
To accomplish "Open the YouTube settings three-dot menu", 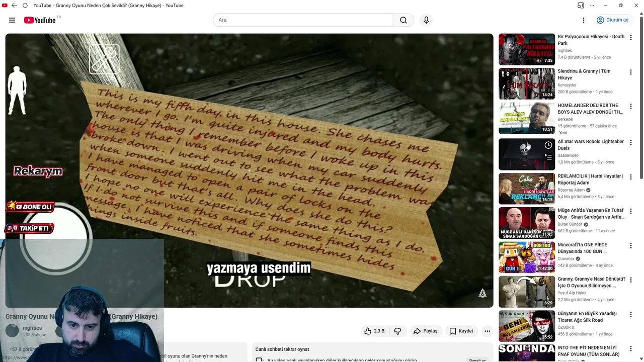I will (583, 20).
